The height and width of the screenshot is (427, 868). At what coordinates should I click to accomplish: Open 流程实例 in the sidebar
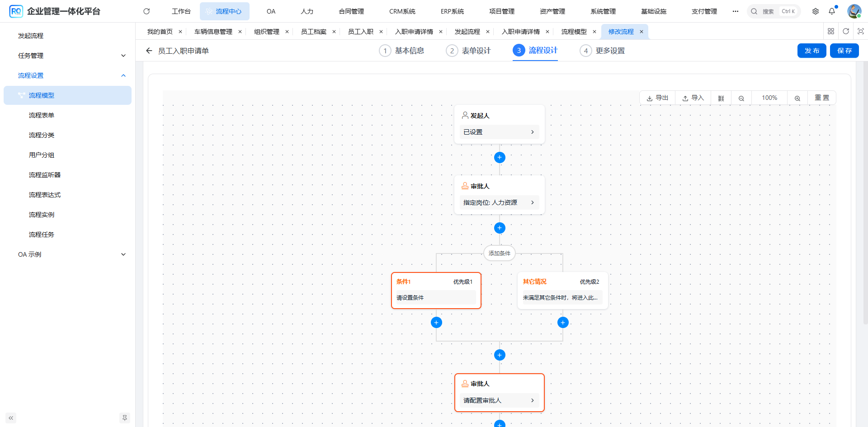tap(68, 215)
